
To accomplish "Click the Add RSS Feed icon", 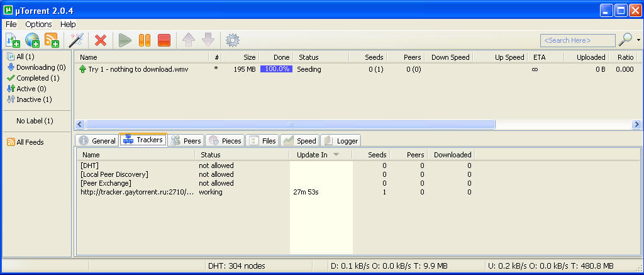I will (x=52, y=40).
